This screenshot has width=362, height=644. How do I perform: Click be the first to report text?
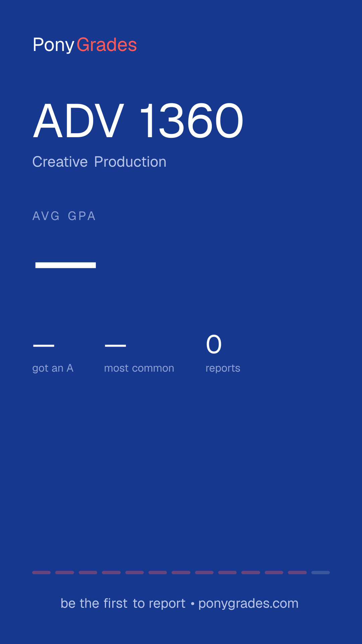(123, 603)
